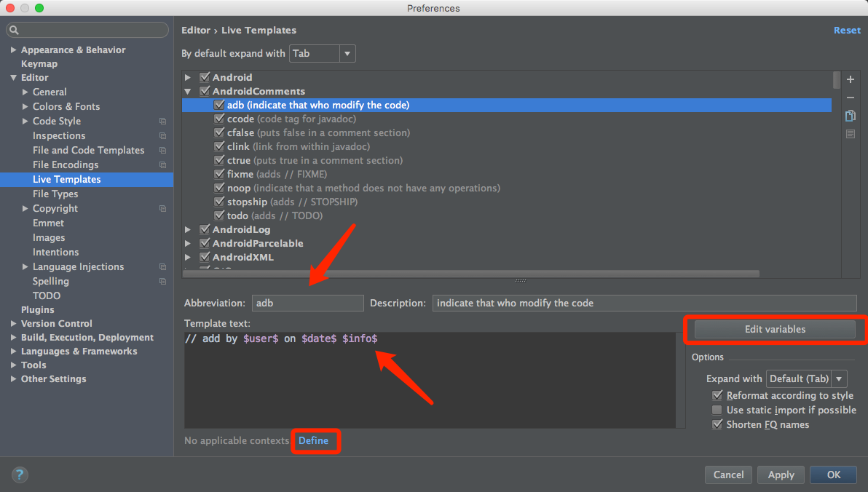The height and width of the screenshot is (492, 868).
Task: Disable the fixme template checkbox
Action: coord(219,175)
